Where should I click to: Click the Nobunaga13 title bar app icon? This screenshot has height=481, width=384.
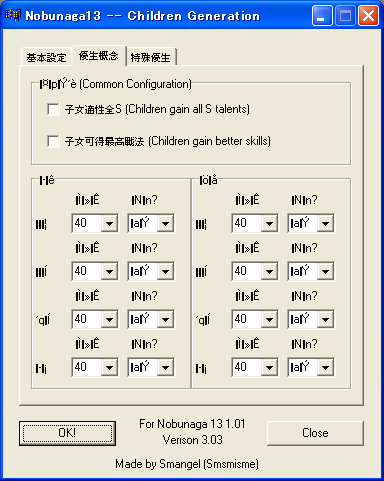click(13, 15)
